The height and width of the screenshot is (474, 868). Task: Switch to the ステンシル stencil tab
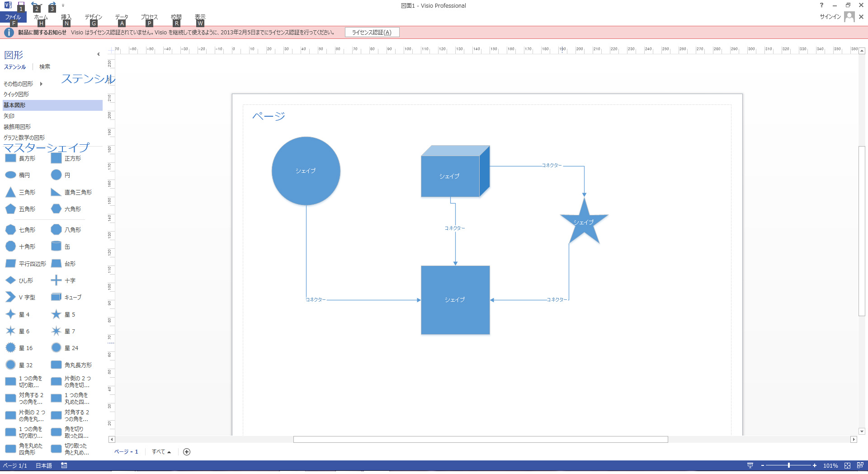click(15, 66)
